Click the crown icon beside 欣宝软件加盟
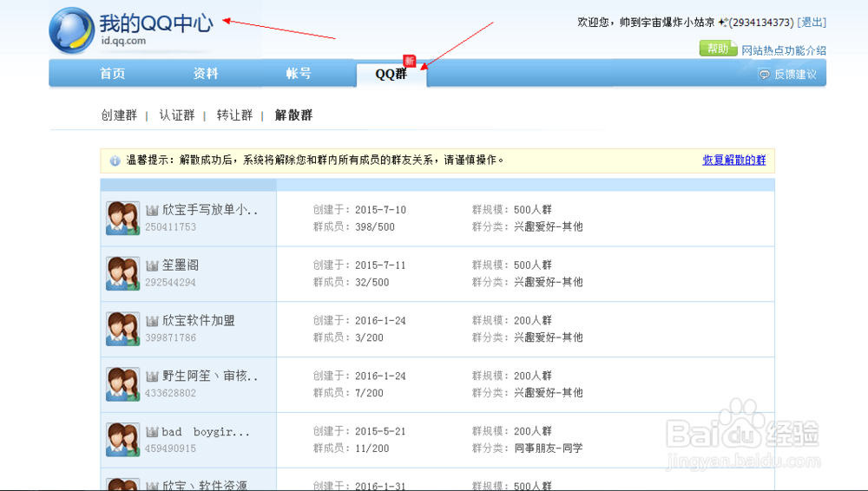The height and width of the screenshot is (491, 868). pyautogui.click(x=152, y=321)
